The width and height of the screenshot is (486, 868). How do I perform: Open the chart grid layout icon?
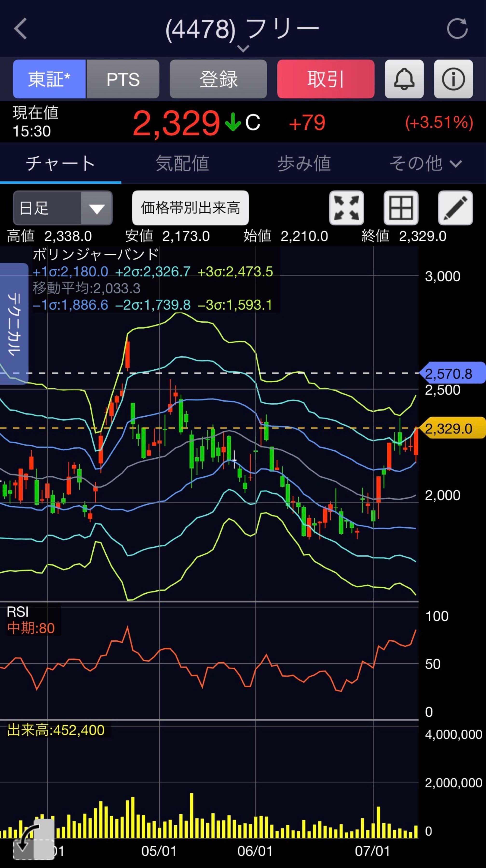click(401, 208)
